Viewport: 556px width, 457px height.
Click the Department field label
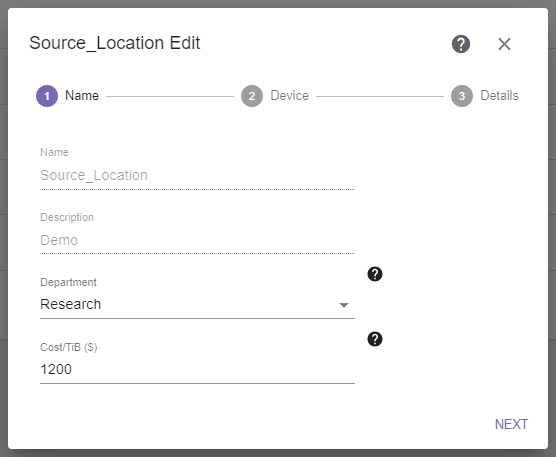pos(68,282)
